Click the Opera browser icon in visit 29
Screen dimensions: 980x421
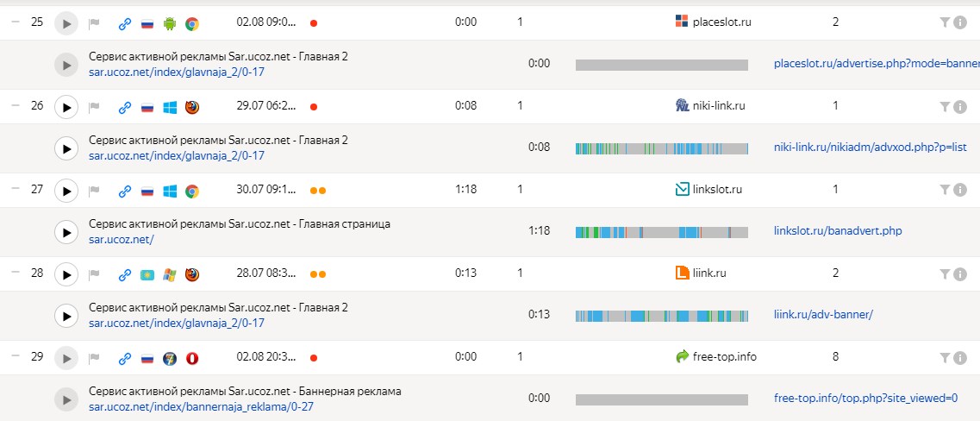(192, 358)
